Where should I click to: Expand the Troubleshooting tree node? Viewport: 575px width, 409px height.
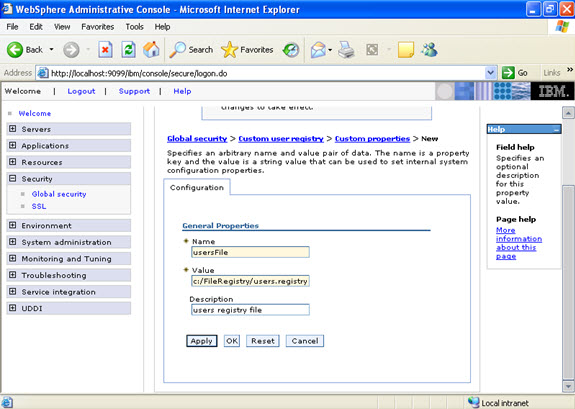(x=12, y=275)
